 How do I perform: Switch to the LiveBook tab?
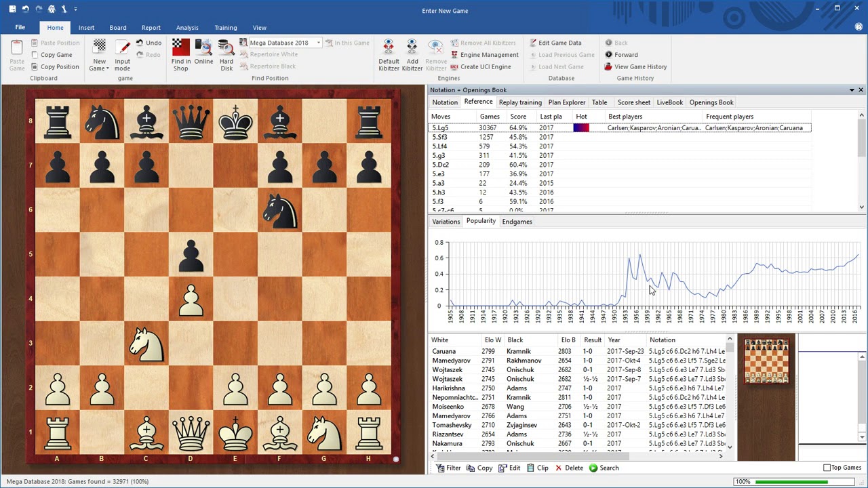tap(669, 102)
